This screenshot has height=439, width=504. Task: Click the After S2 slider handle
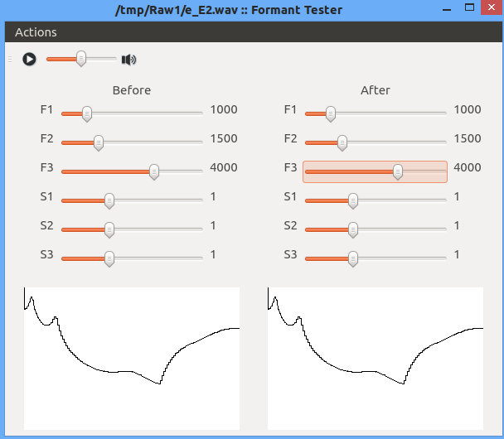click(x=353, y=230)
